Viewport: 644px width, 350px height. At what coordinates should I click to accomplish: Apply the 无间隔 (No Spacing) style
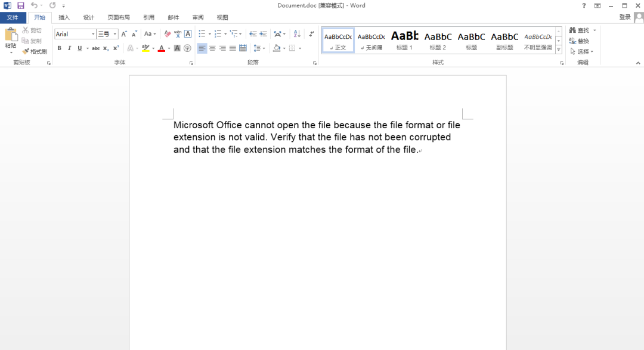371,41
